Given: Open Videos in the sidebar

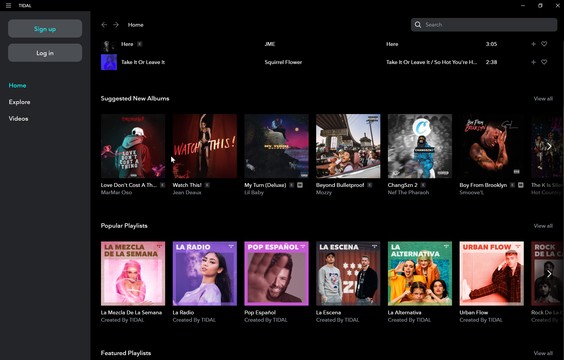Looking at the screenshot, I should pos(18,119).
